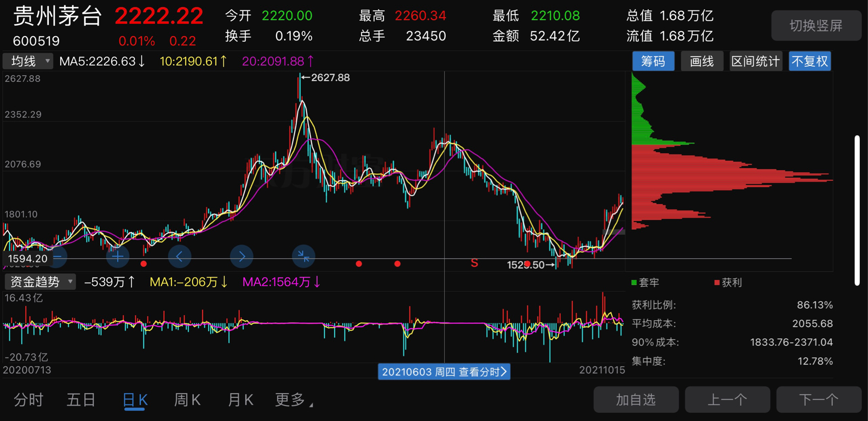The height and width of the screenshot is (421, 868).
Task: Click the 20:2091.88 moving average value
Action: (278, 61)
